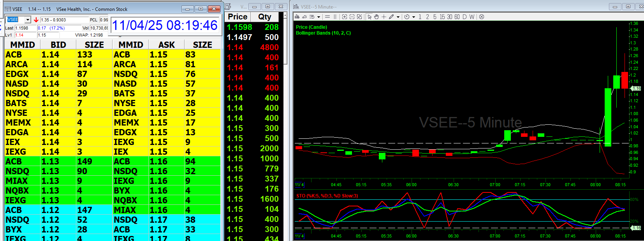Select the arrow pointer tool
The image size is (644, 241).
point(370,17)
